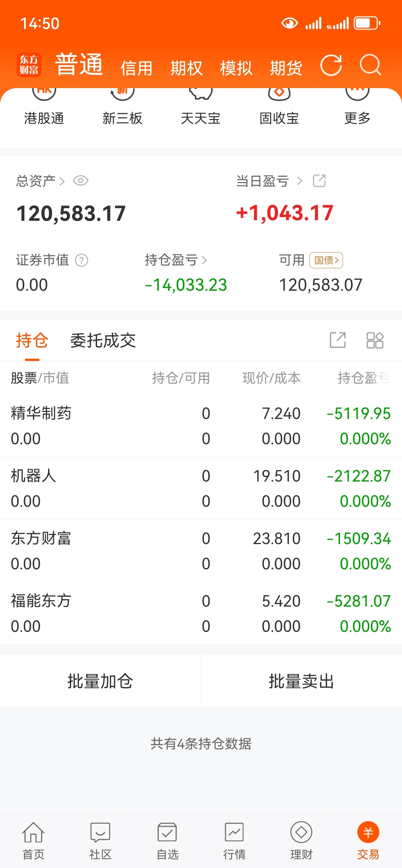The height and width of the screenshot is (868, 402).
Task: Select the 期权 account tab
Action: 186,68
